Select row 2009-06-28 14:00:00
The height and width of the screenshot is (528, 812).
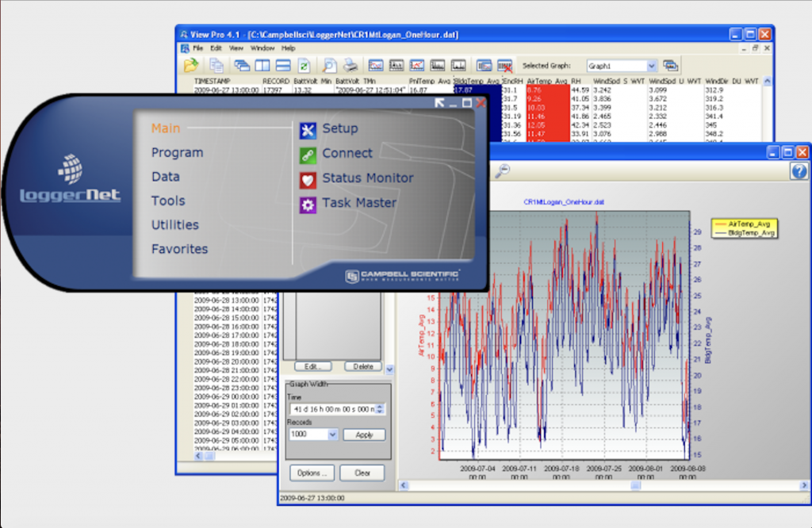[226, 309]
